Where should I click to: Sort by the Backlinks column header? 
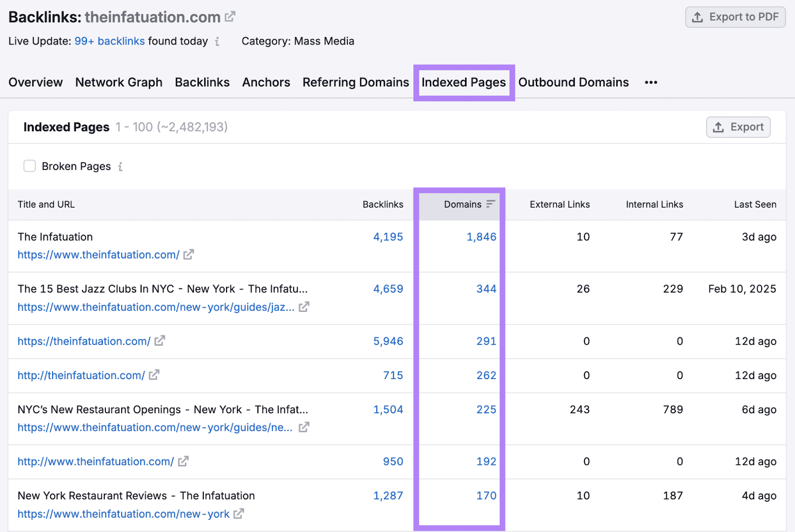tap(383, 204)
